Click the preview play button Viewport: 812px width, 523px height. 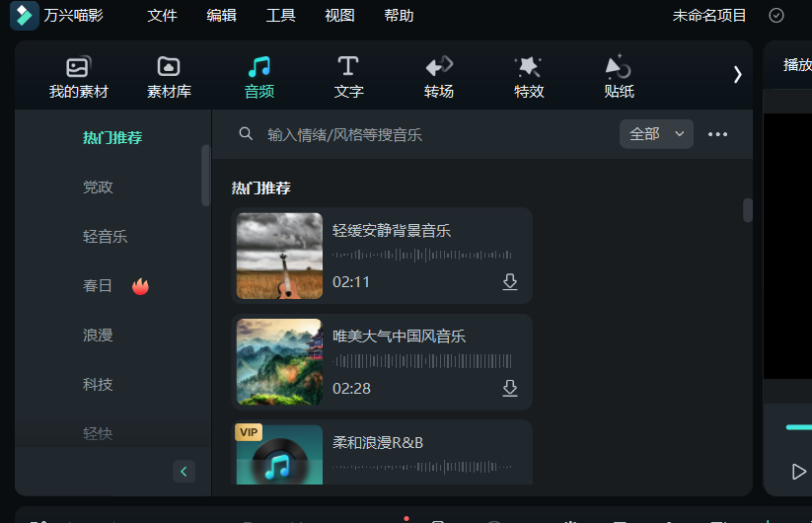tap(798, 472)
